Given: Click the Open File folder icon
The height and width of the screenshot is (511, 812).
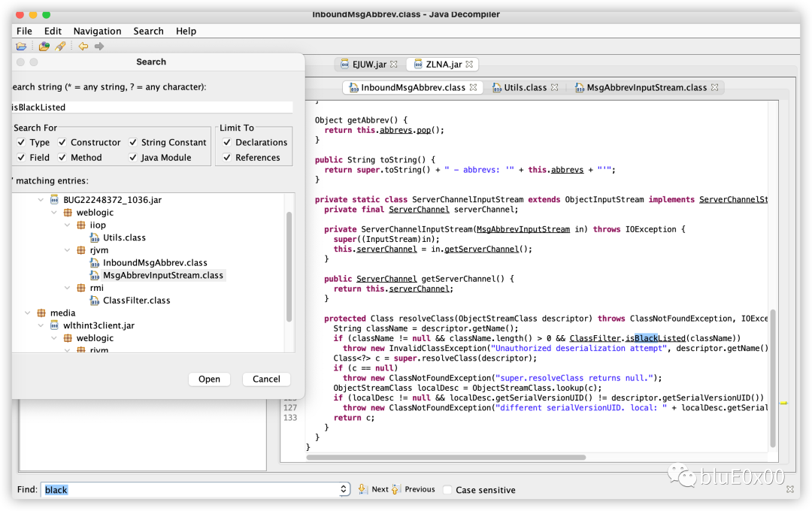Looking at the screenshot, I should pos(21,47).
